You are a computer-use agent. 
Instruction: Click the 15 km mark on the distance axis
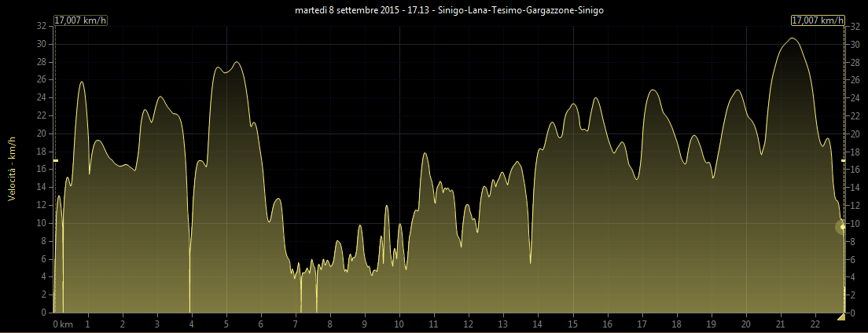click(572, 324)
